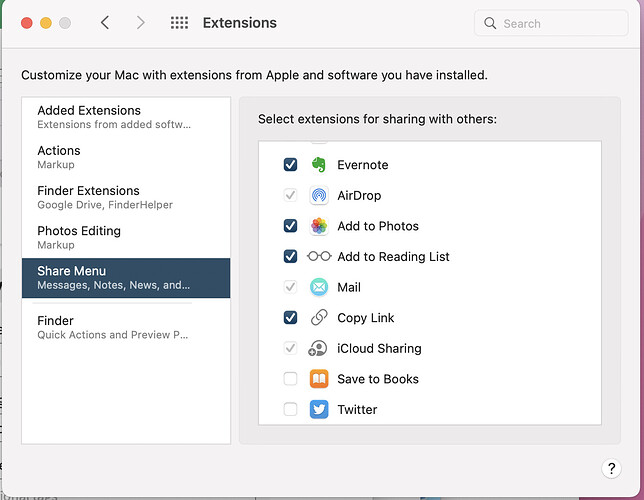644x500 pixels.
Task: Click the dimmed AirDrop checkbox
Action: 290,195
